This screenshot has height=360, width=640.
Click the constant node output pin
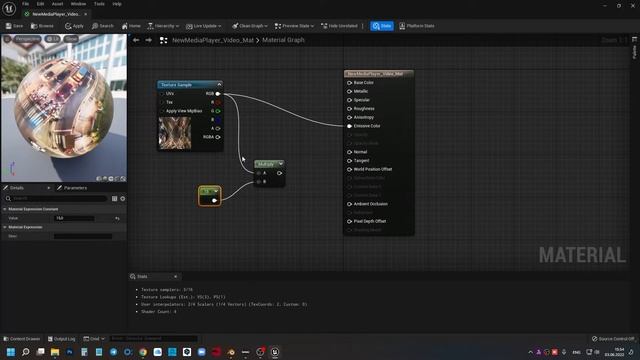tap(214, 200)
